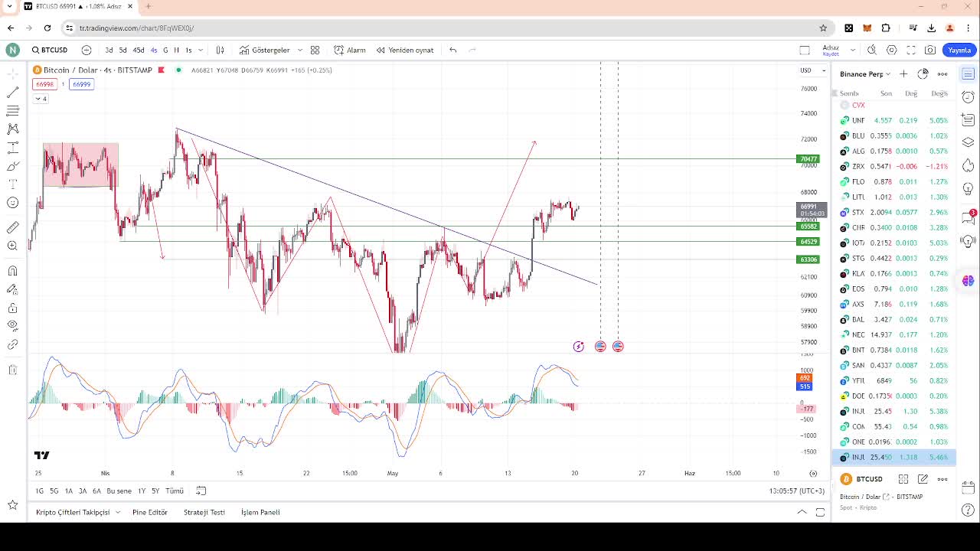
Task: Click the blue Yayınla publish button
Action: (x=959, y=50)
